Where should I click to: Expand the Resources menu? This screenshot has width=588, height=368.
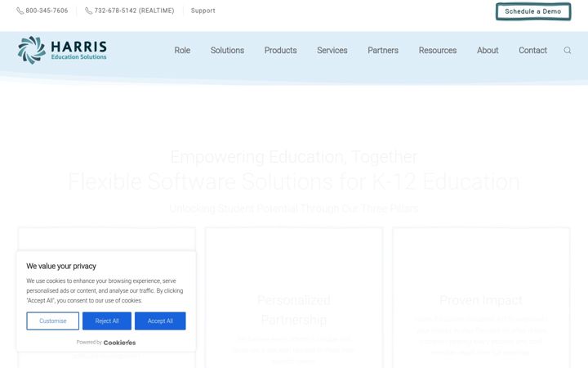coord(438,51)
